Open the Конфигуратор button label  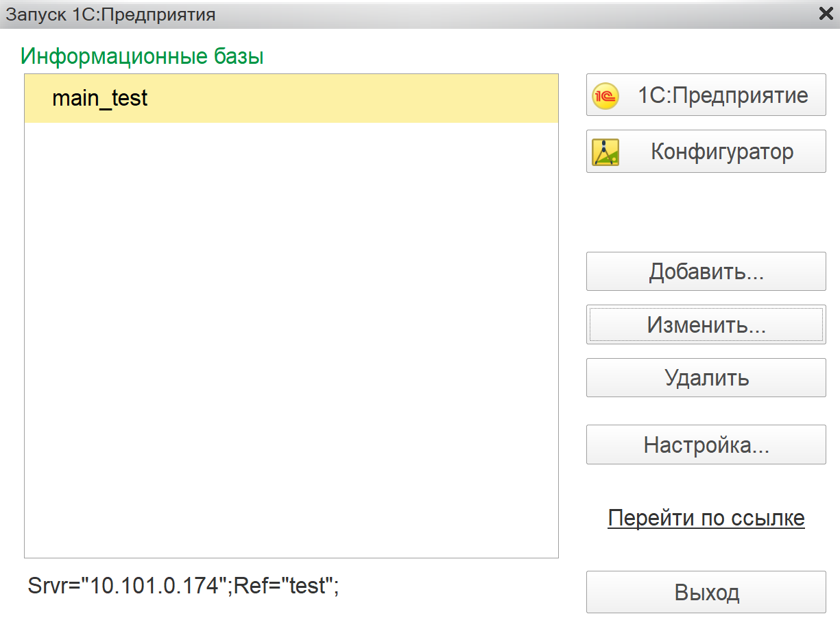click(722, 152)
